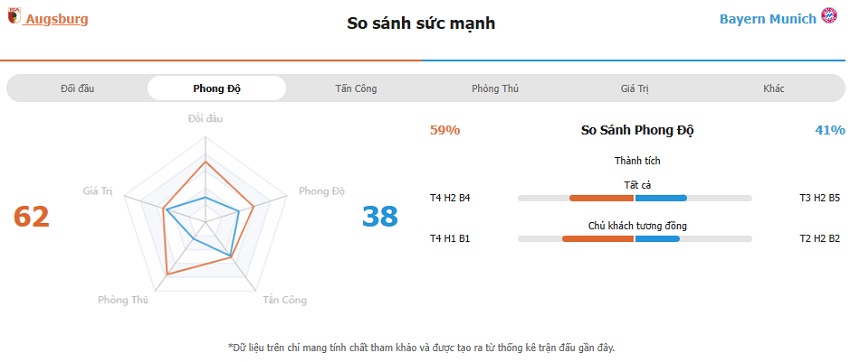
Task: Open the Phòng Thủ tab
Action: tap(495, 88)
